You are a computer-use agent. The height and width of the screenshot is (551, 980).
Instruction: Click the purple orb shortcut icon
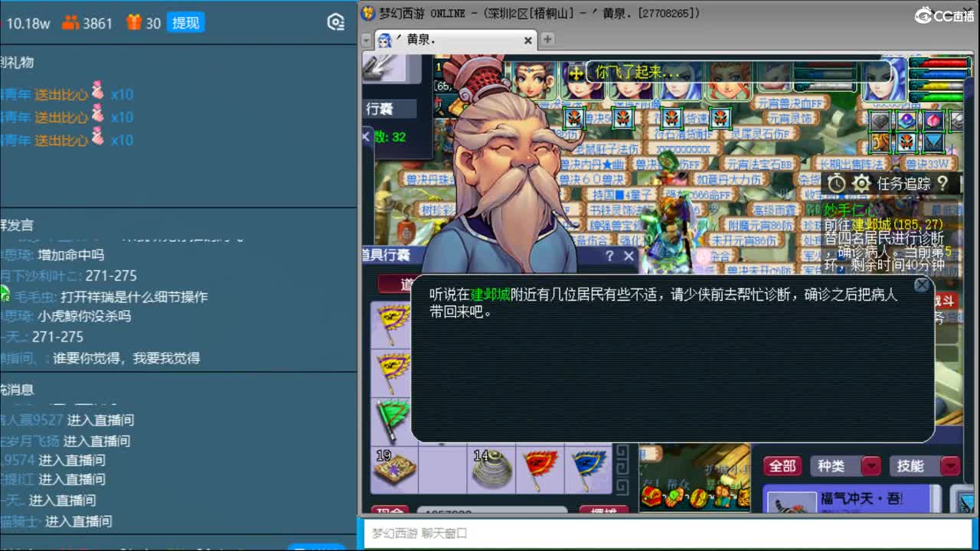(x=906, y=120)
